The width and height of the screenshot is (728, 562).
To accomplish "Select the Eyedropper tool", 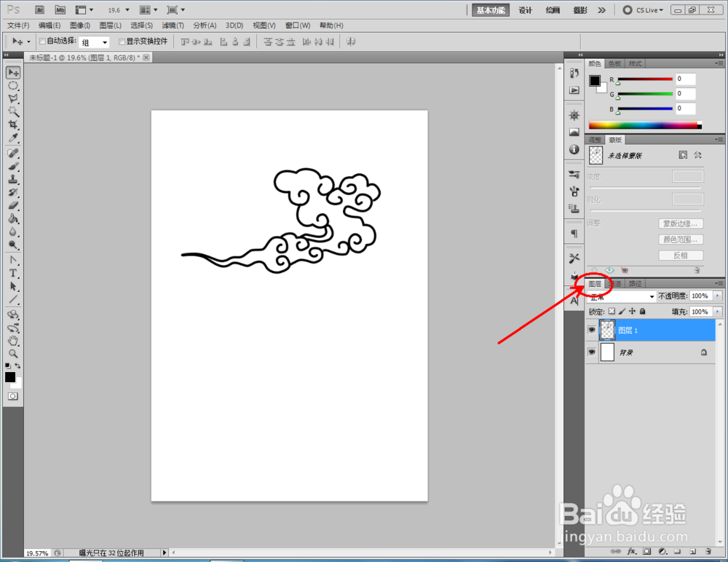I will (x=13, y=138).
